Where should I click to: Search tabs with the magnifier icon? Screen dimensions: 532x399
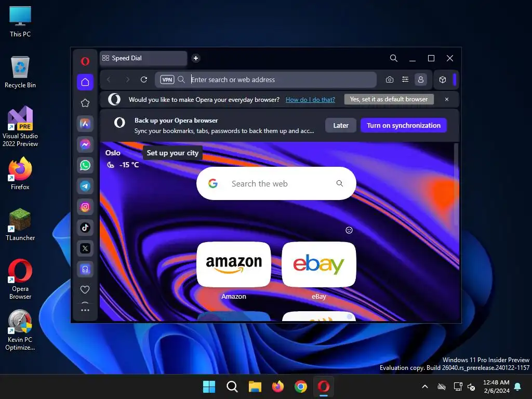394,58
